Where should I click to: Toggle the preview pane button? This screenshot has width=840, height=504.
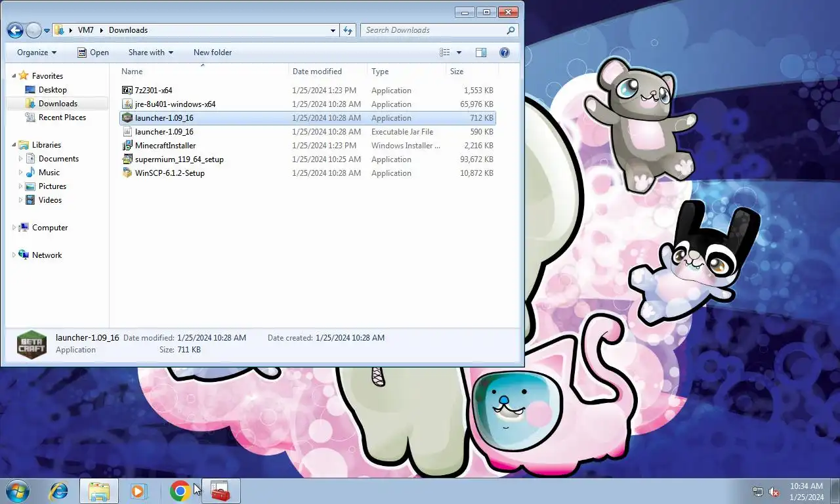(481, 52)
